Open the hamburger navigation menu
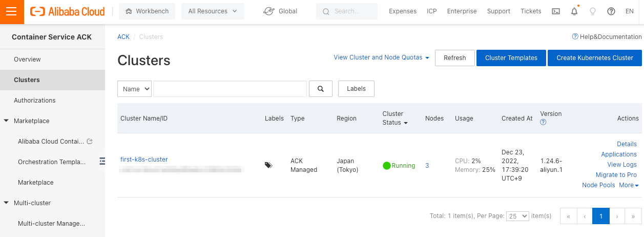Screen dimensions: 644x237 pyautogui.click(x=11, y=11)
